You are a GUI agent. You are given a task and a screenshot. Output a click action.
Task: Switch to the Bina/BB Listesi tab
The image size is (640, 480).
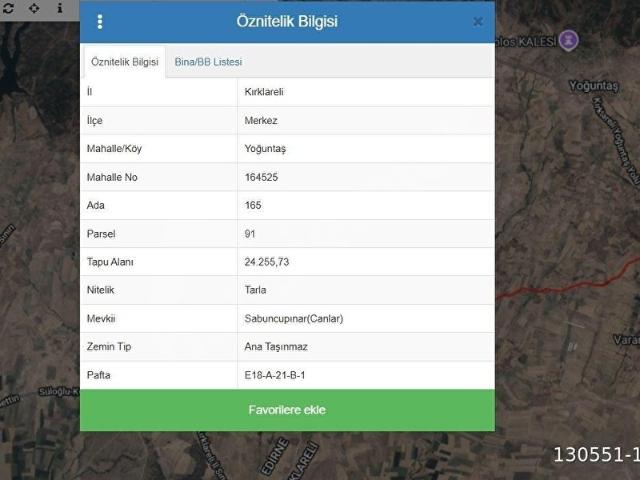click(x=208, y=62)
